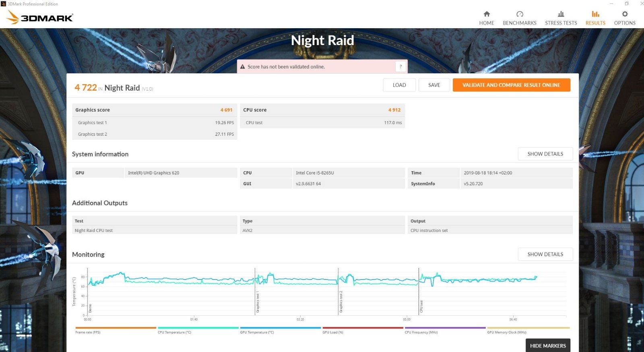This screenshot has width=644, height=352.
Task: Click the overall score 4 722
Action: (86, 87)
